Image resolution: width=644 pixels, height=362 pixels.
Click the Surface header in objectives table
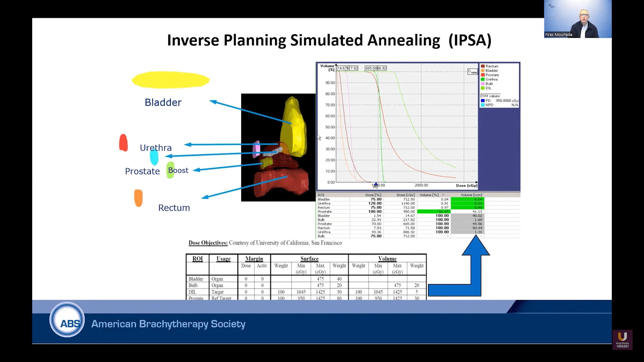[309, 259]
